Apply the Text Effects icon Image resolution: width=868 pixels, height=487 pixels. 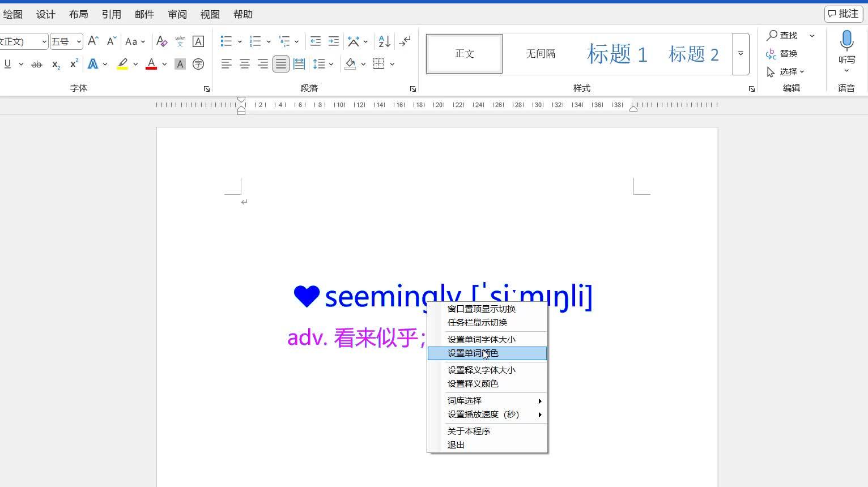tap(93, 64)
